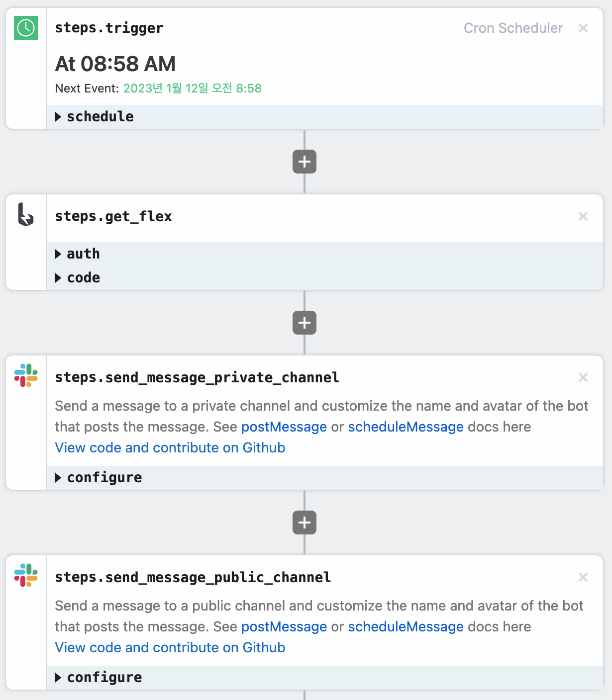
Task: Remove the steps.get_flex step
Action: click(x=583, y=216)
